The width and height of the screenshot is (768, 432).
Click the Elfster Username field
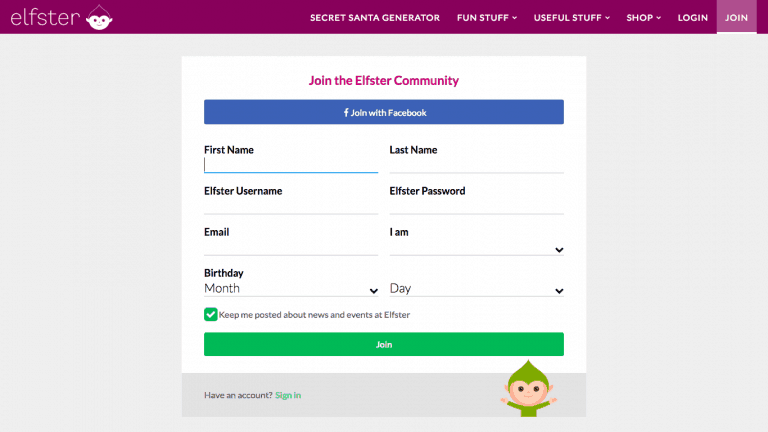[291, 206]
